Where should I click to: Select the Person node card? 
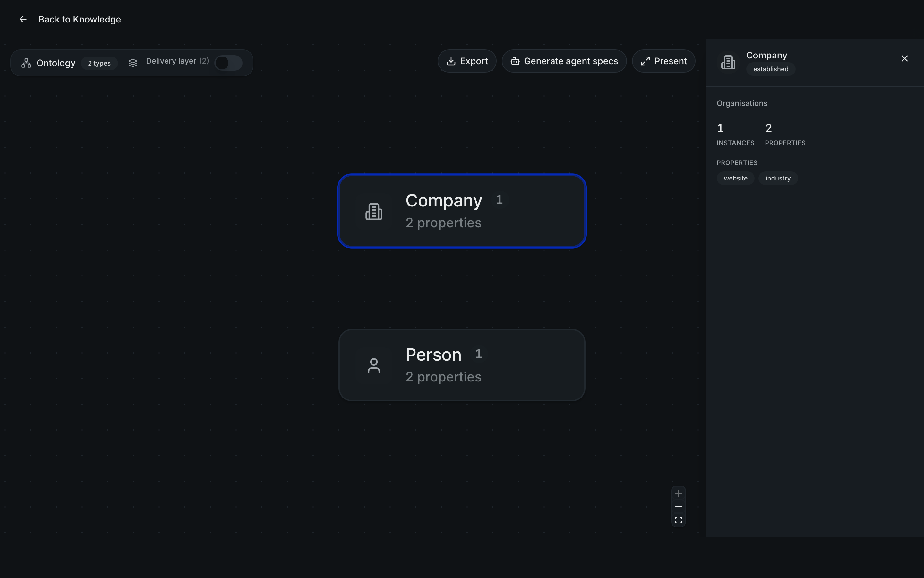tap(462, 365)
